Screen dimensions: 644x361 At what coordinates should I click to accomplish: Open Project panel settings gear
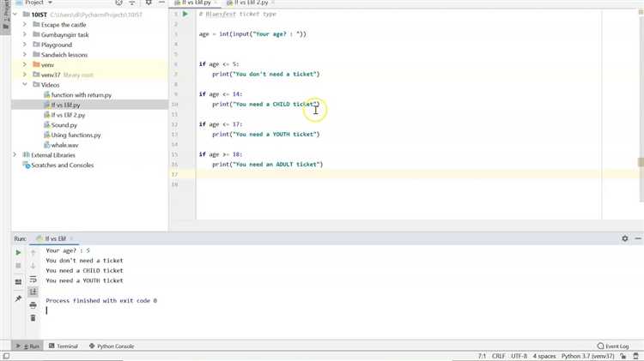point(149,3)
